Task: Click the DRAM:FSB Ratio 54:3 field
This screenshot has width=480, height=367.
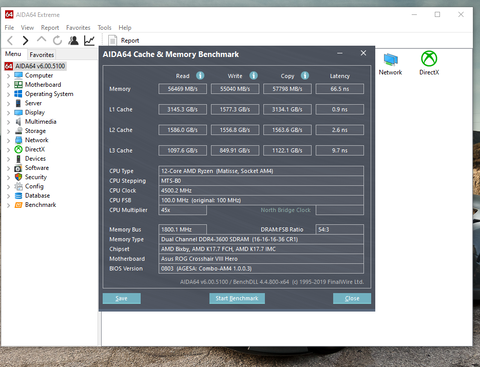Action: point(340,230)
